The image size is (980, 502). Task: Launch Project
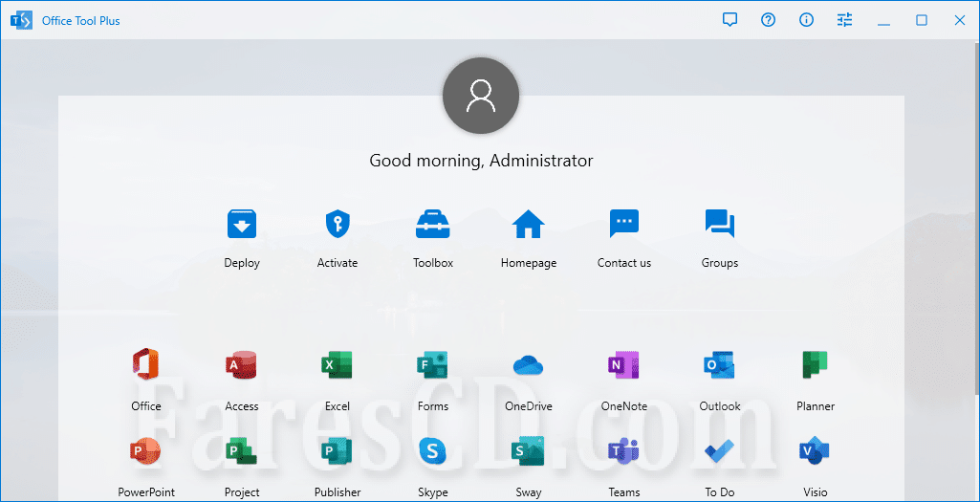(x=242, y=450)
